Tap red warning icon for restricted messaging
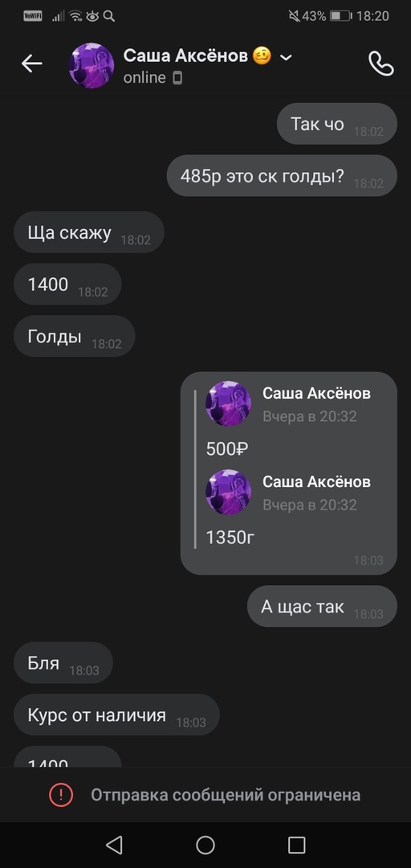Viewport: 411px width, 868px height. (61, 795)
